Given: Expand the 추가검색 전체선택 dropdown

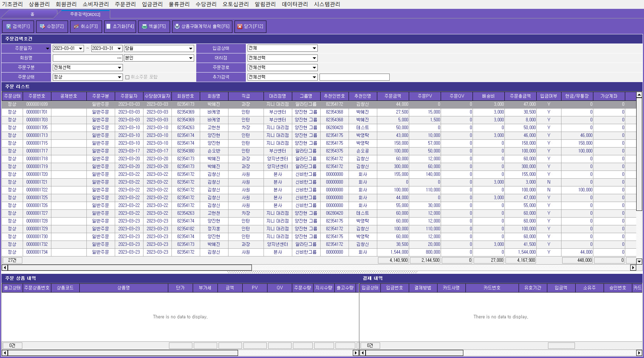Looking at the screenshot, I should click(x=314, y=77).
